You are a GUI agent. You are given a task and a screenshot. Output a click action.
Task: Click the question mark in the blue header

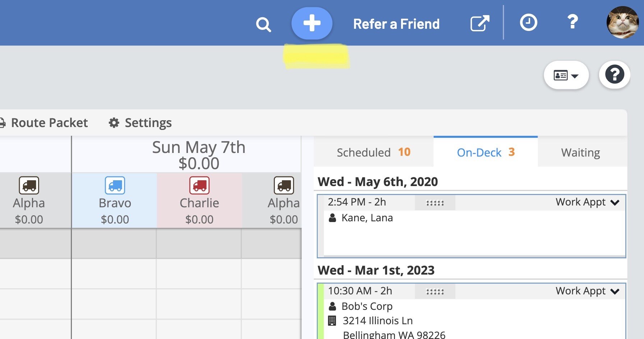click(572, 22)
